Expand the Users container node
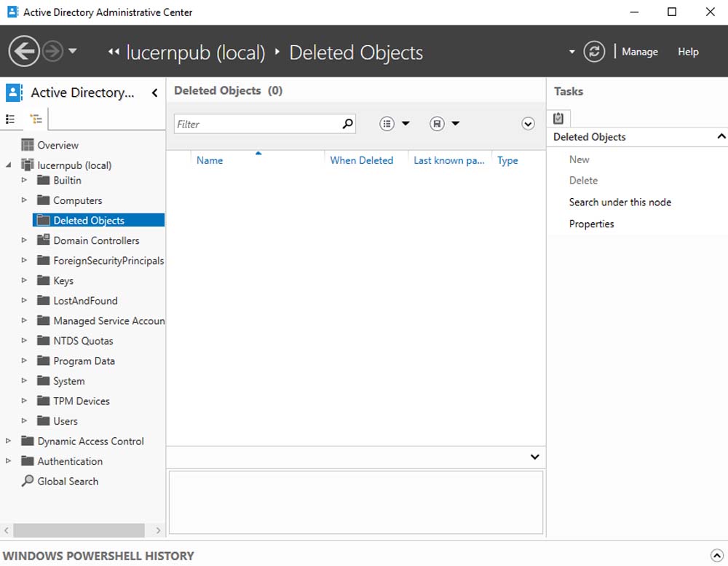The width and height of the screenshot is (728, 566). (x=24, y=421)
